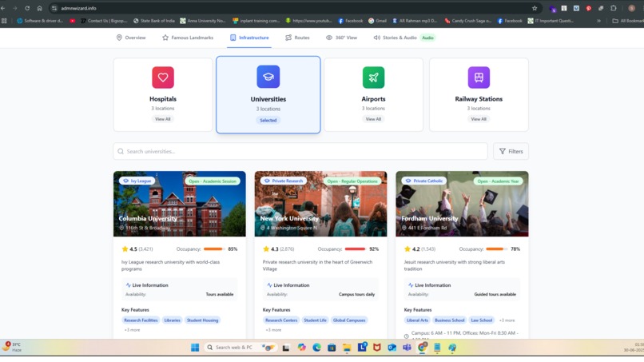Open File Explorer from taskbar

click(347, 348)
